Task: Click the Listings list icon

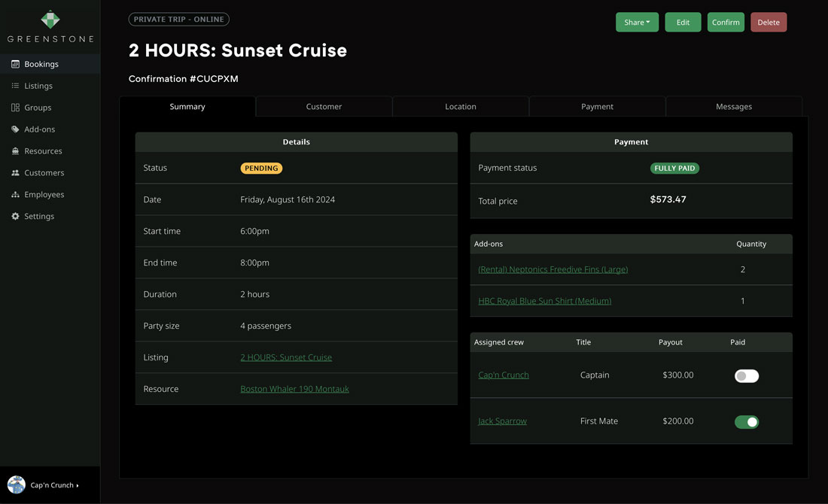Action: (x=16, y=87)
